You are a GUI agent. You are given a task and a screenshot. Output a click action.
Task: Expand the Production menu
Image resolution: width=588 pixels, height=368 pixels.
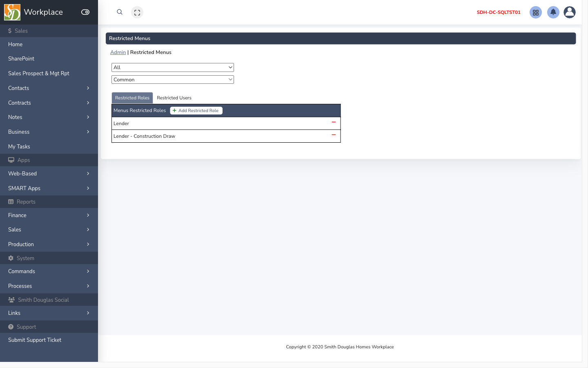(49, 244)
